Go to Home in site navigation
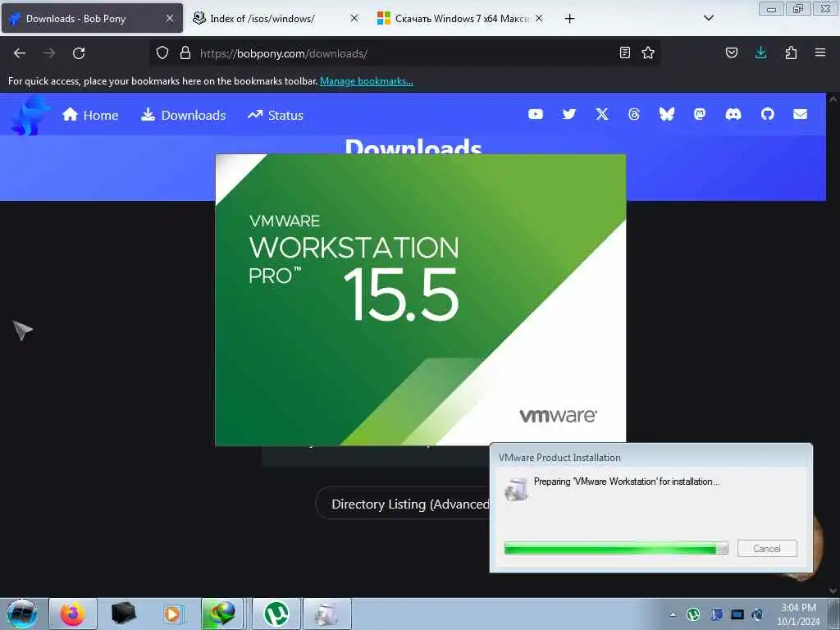Viewport: 840px width, 630px height. click(x=90, y=115)
